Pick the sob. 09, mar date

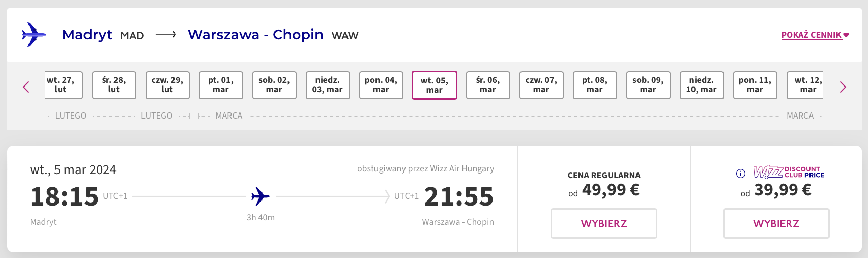(x=648, y=85)
